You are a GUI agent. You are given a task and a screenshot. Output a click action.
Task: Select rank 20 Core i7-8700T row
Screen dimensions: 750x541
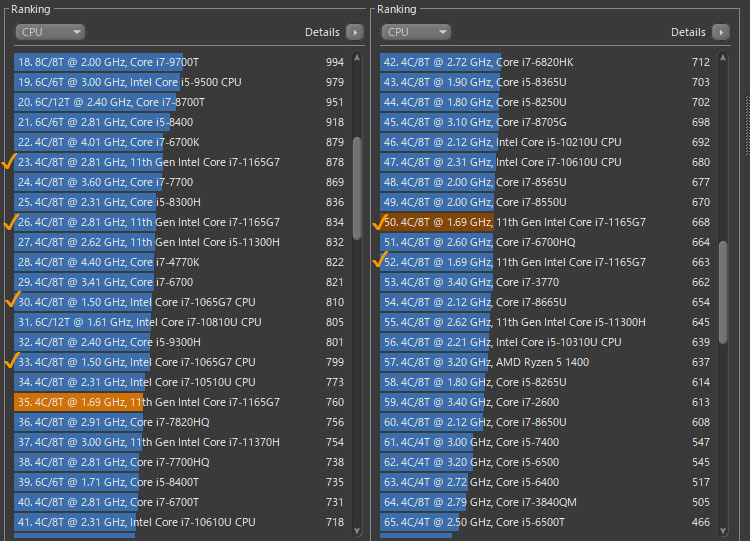tap(179, 102)
